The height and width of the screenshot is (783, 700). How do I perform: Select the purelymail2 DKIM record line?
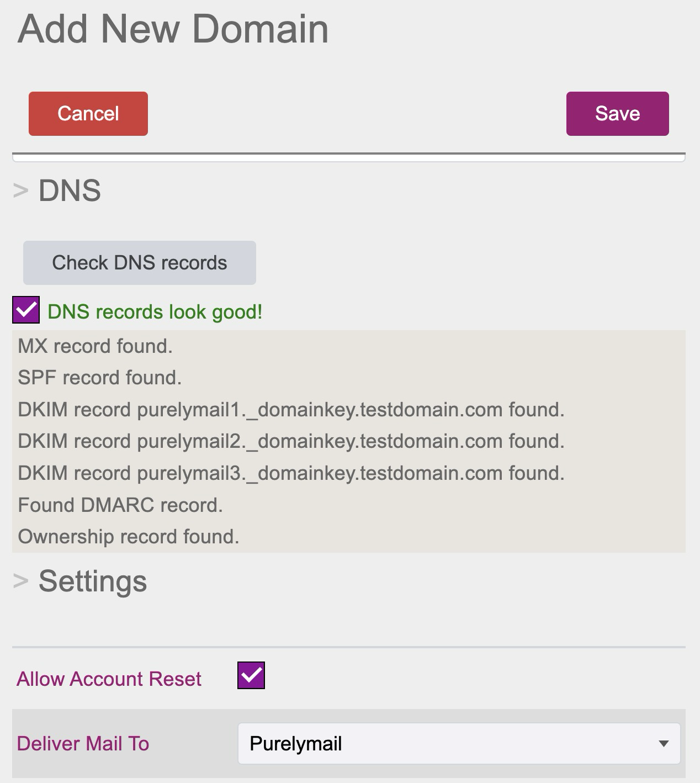click(291, 441)
